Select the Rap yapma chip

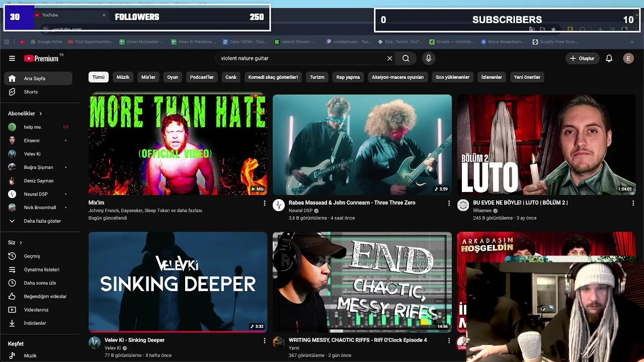(348, 77)
